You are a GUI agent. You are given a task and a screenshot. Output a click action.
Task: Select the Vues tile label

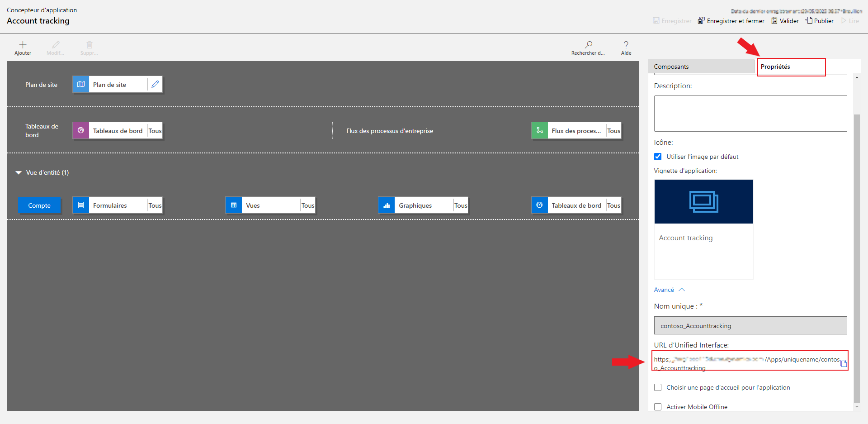point(253,205)
